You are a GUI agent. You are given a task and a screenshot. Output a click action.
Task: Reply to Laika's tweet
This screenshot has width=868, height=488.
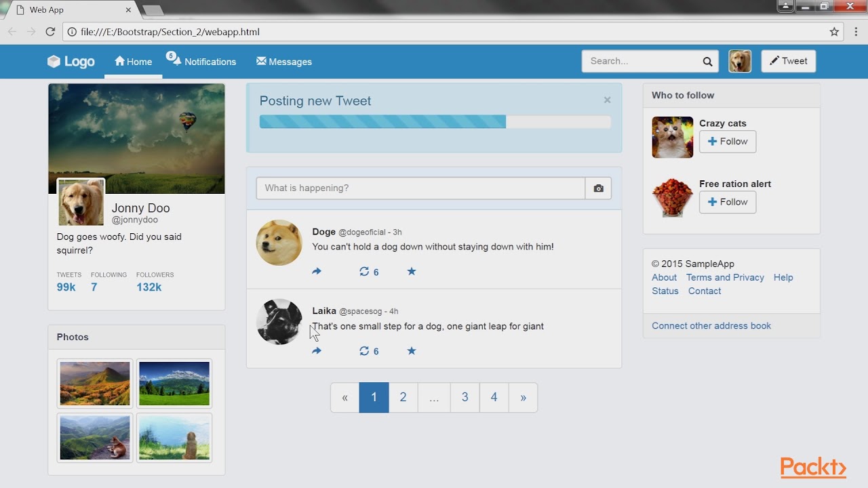coord(317,350)
